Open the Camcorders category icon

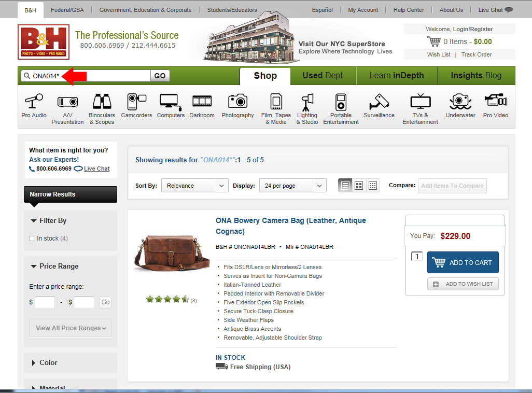(x=136, y=102)
